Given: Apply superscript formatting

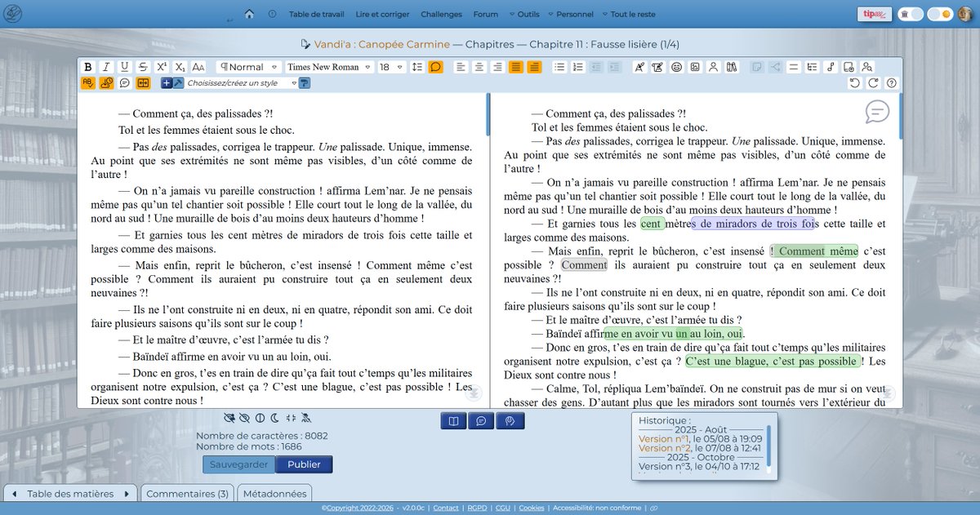Looking at the screenshot, I should pyautogui.click(x=162, y=67).
